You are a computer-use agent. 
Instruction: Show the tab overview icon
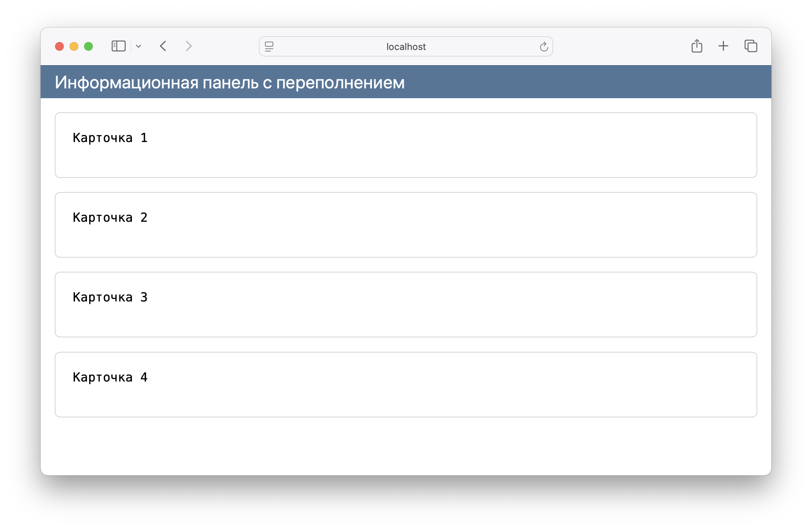click(751, 46)
